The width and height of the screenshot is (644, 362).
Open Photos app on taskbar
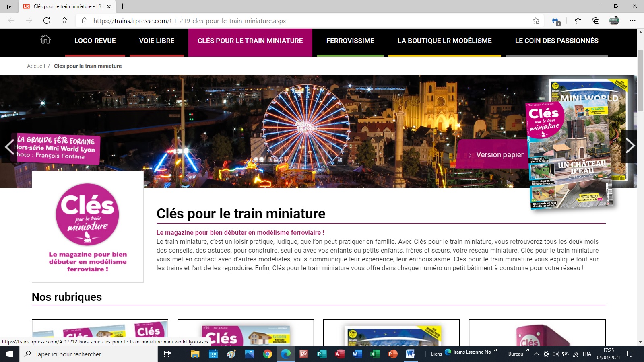(250, 354)
